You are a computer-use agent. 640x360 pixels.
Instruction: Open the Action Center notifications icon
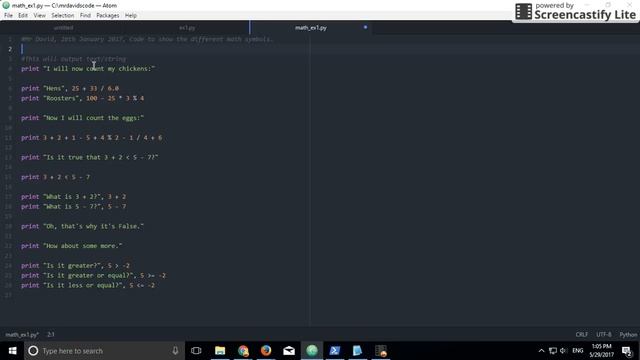point(627,351)
